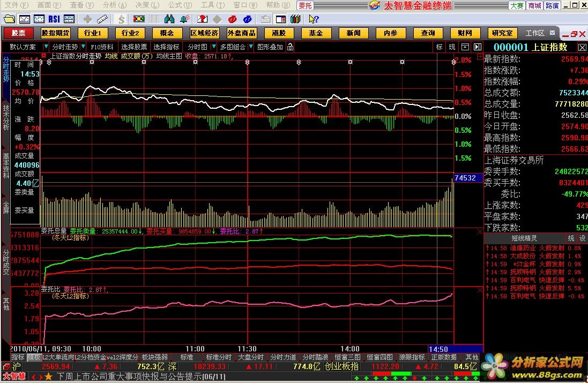
Task: Click the 选择指标 button
Action: tap(167, 47)
